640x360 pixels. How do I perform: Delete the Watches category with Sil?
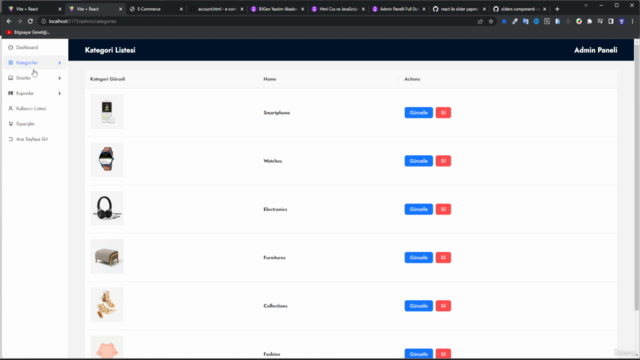point(443,161)
